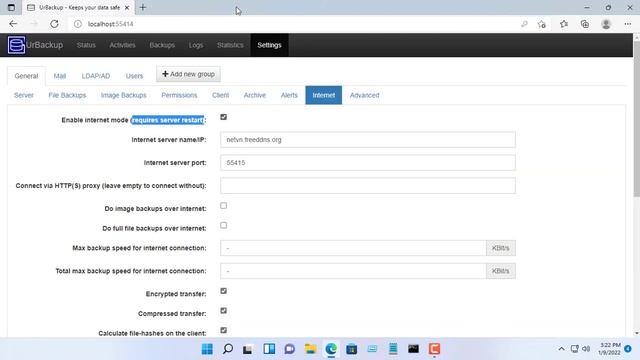Close the UrBackup browser tab
The width and height of the screenshot is (640, 360).
click(127, 7)
